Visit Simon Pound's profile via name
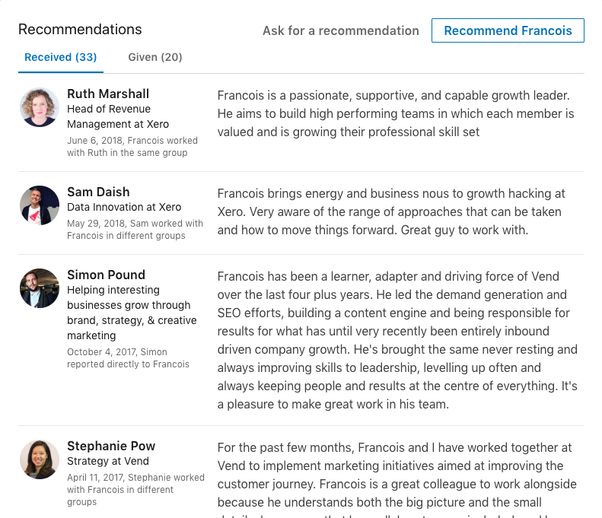The height and width of the screenshot is (518, 602). point(106,275)
